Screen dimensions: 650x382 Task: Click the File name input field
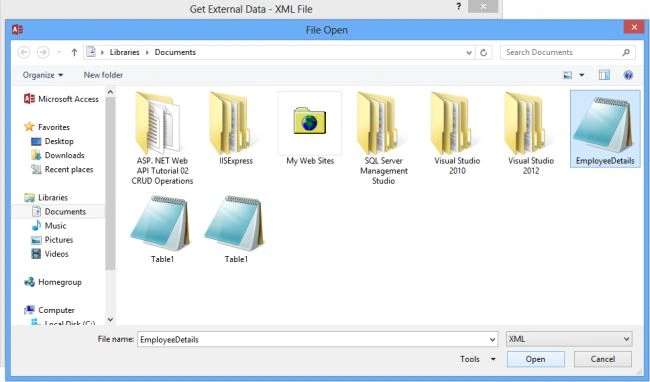313,339
